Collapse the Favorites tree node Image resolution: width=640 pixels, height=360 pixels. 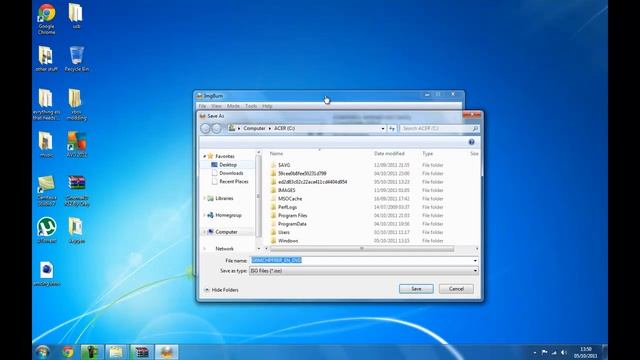[x=204, y=156]
